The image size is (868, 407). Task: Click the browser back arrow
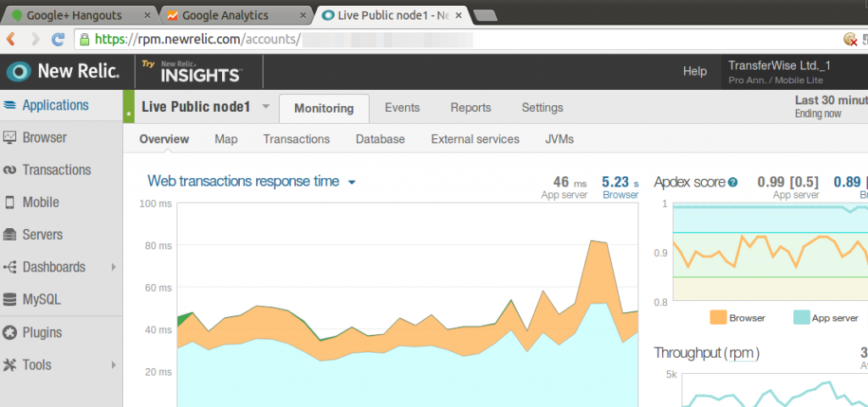tap(10, 39)
